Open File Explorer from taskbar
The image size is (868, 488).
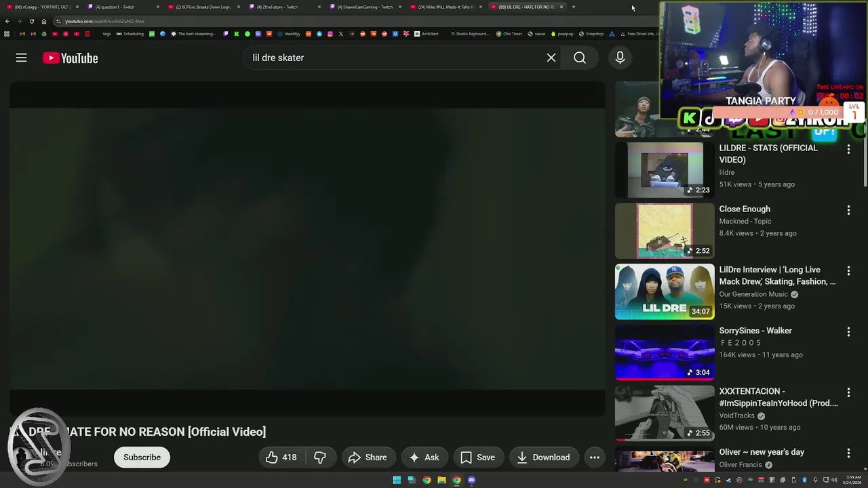[x=441, y=481]
